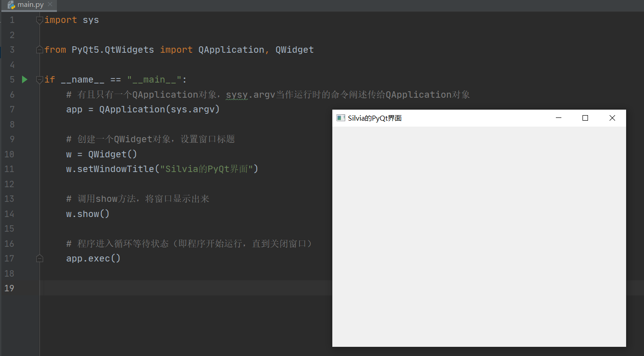Maximize the Silvia的PyQt界面 window
Image resolution: width=644 pixels, height=356 pixels.
click(585, 118)
